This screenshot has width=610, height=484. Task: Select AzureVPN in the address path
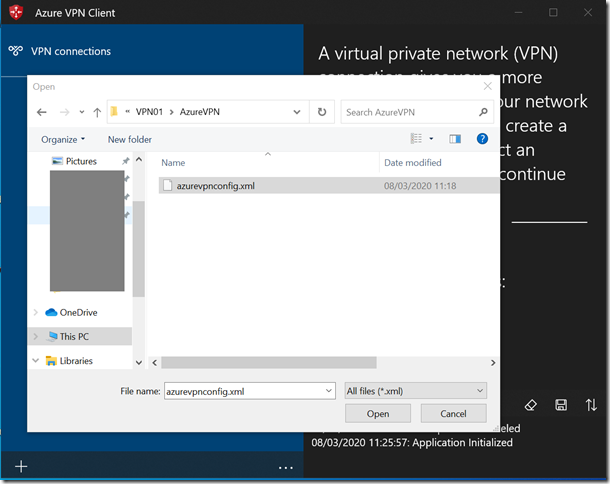point(200,112)
